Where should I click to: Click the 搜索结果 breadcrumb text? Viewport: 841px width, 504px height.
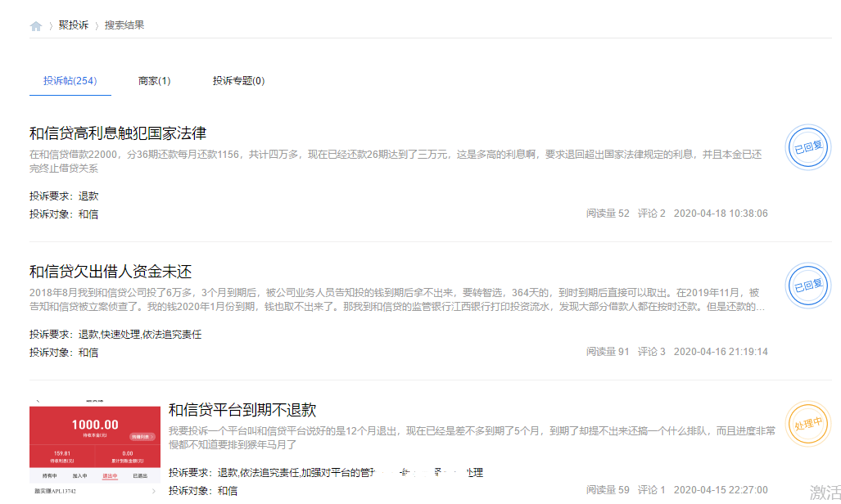coord(124,25)
